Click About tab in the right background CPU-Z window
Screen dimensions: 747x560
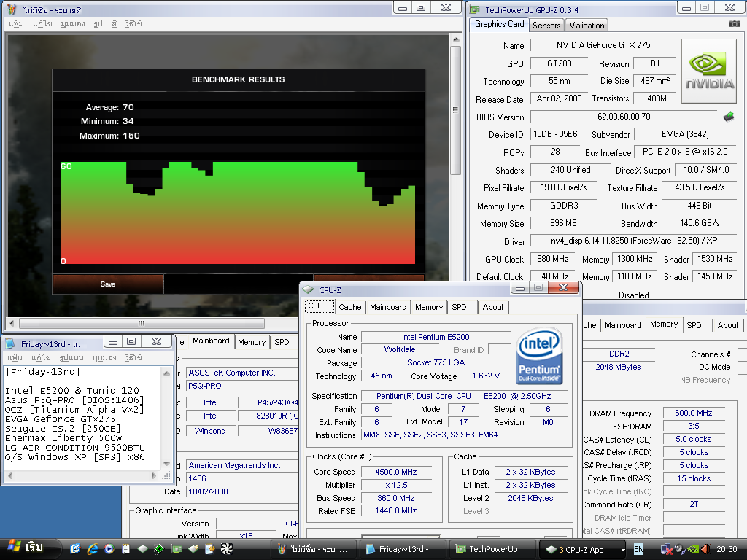727,325
